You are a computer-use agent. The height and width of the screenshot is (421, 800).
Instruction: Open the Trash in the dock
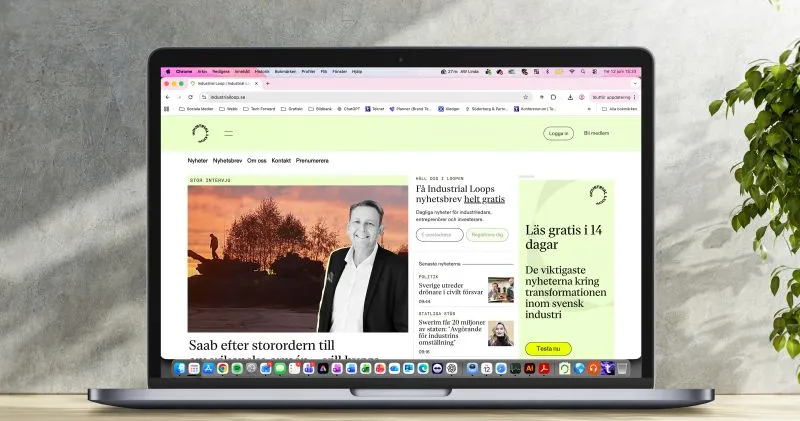click(x=622, y=368)
